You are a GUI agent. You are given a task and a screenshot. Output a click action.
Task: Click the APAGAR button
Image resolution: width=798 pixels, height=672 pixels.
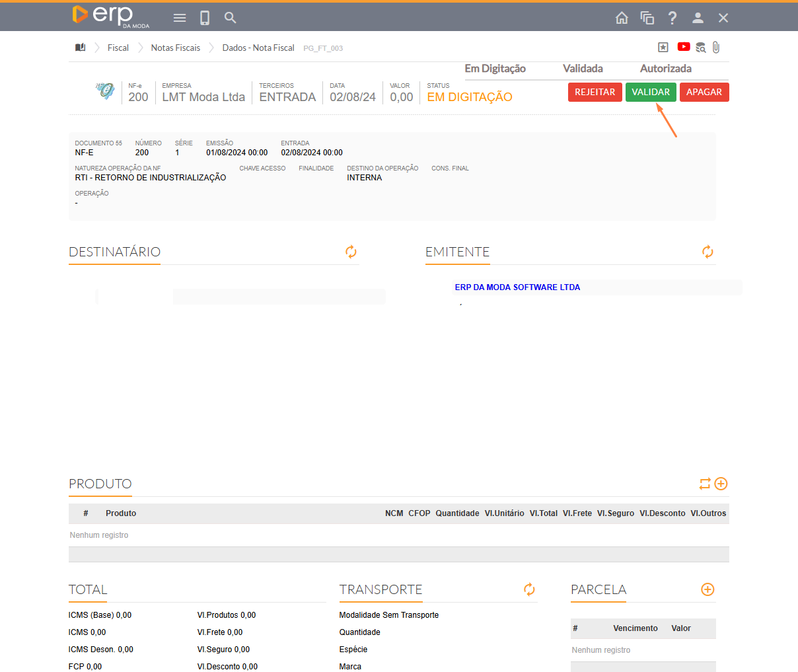(704, 93)
